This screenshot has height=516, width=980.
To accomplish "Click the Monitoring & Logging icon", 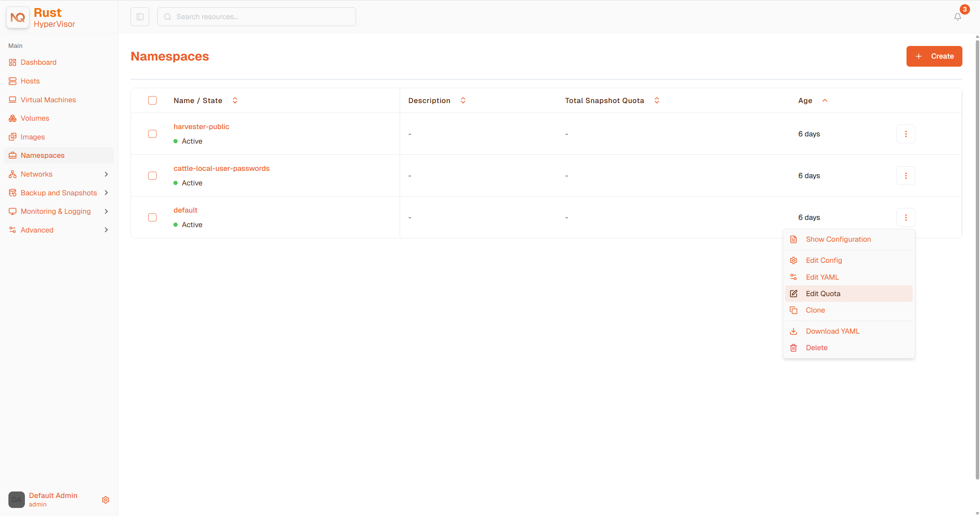I will point(13,211).
